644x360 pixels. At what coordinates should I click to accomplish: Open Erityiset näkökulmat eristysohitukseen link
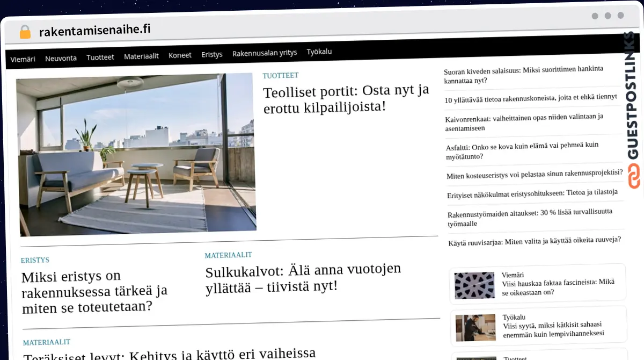pyautogui.click(x=532, y=193)
